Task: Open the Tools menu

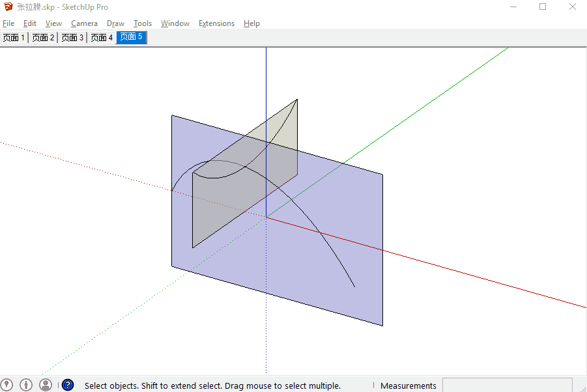Action: point(143,23)
